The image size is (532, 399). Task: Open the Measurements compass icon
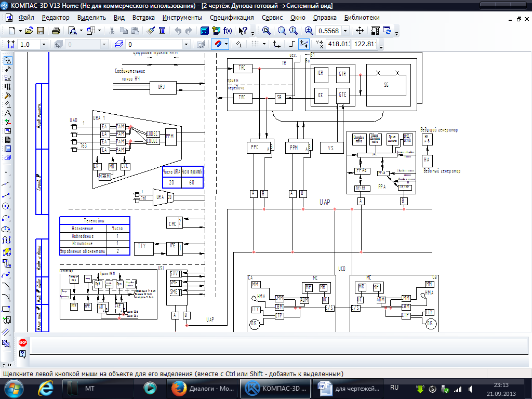tap(7, 113)
